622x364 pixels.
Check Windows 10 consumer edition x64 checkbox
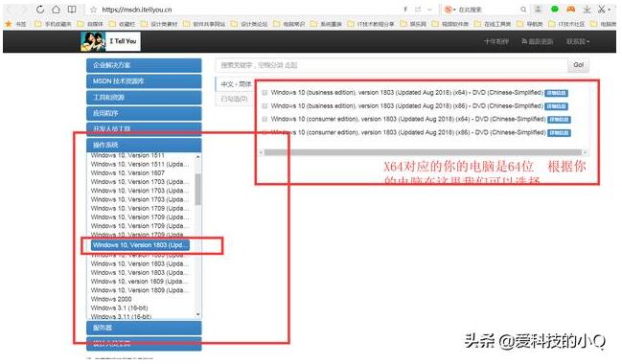(x=265, y=119)
